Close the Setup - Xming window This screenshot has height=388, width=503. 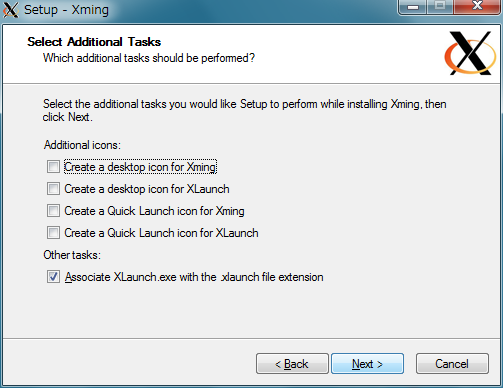click(x=477, y=7)
